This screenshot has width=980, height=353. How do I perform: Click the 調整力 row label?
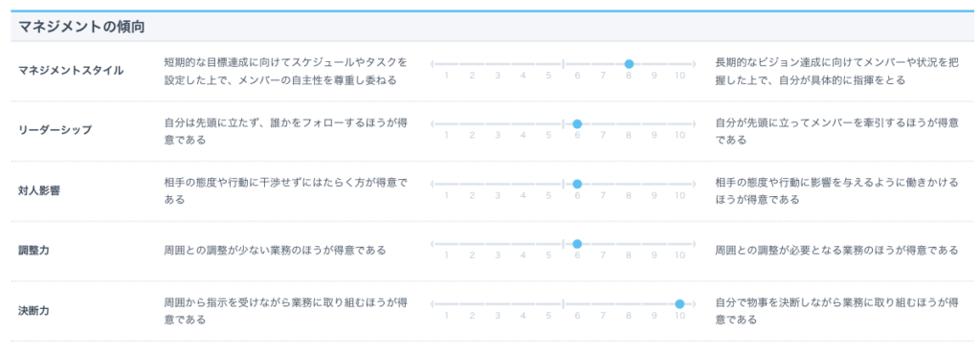pyautogui.click(x=33, y=251)
